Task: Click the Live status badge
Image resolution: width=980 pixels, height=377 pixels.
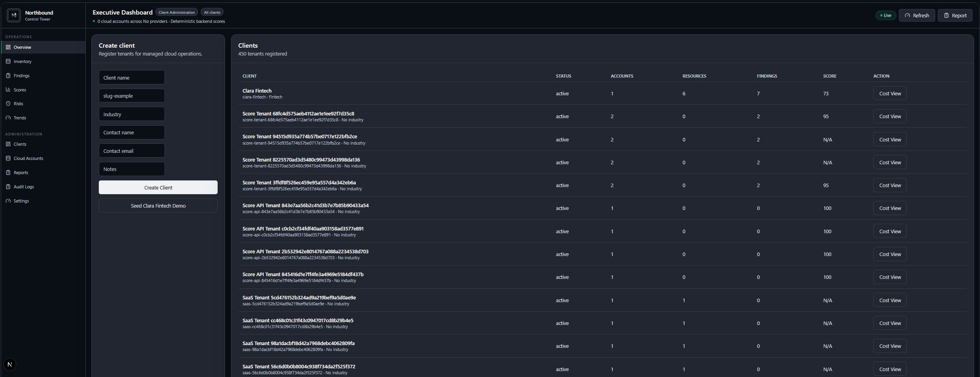Action: click(886, 15)
